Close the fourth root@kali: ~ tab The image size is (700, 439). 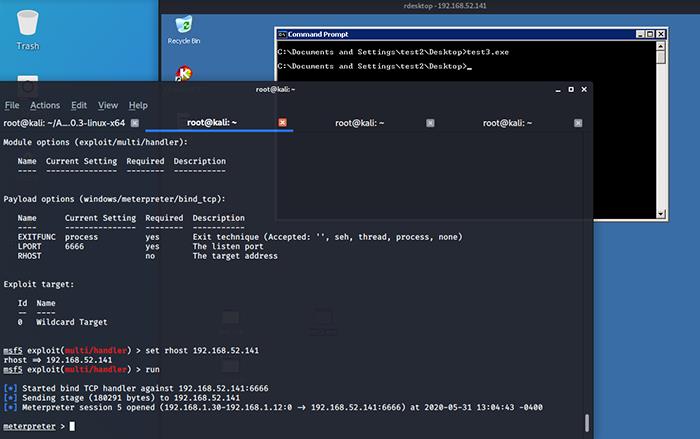(578, 123)
